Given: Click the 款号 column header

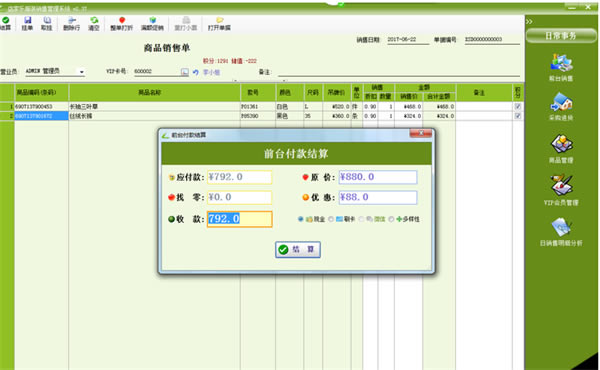Looking at the screenshot, I should click(258, 92).
